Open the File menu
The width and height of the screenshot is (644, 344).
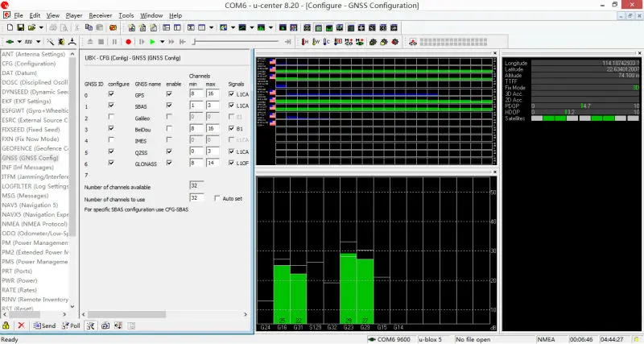19,15
